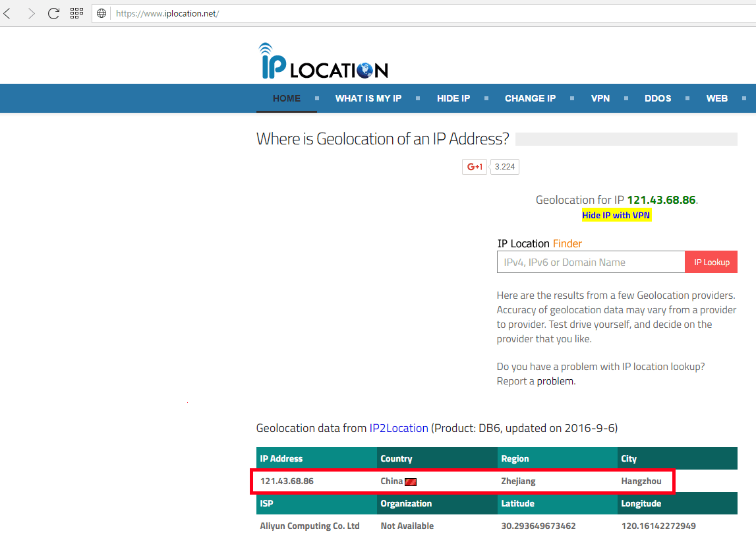Go back with the browser back arrow

point(7,13)
